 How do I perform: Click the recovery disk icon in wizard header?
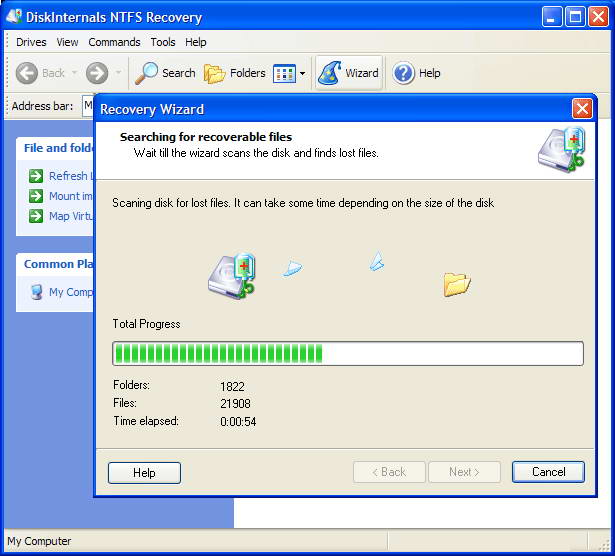click(x=562, y=149)
